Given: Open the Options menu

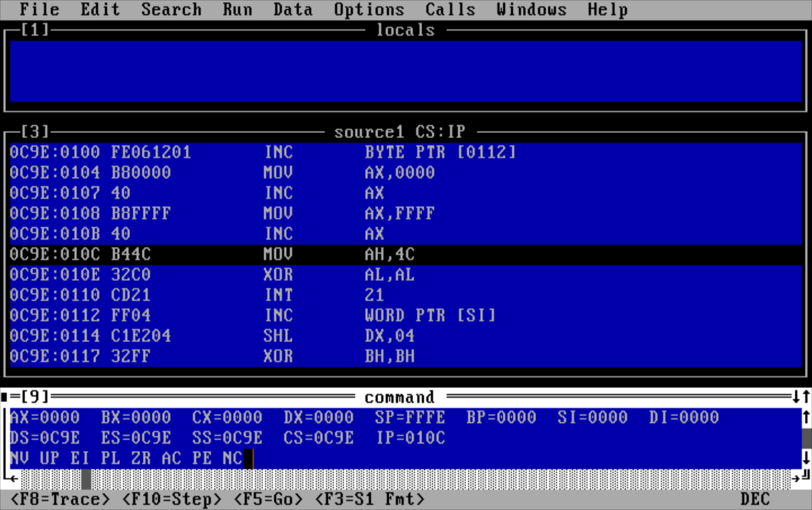Looking at the screenshot, I should click(369, 9).
